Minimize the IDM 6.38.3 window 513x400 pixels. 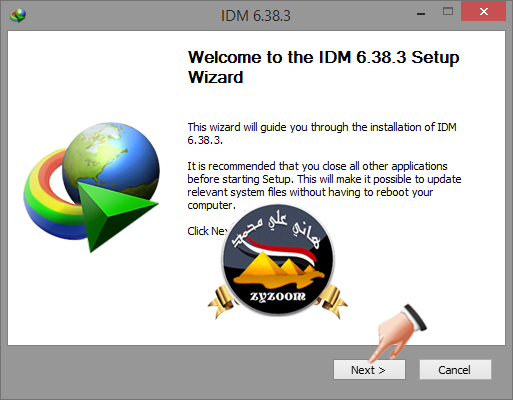coord(421,13)
